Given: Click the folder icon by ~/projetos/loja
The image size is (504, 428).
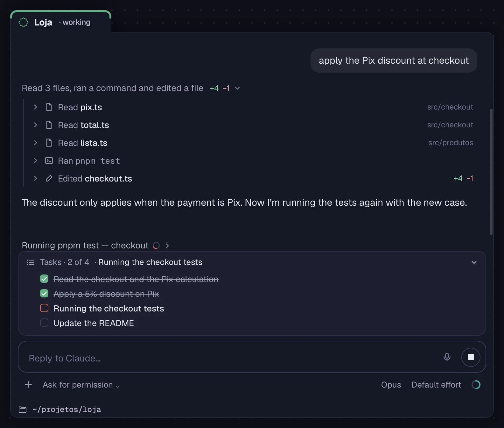Looking at the screenshot, I should (23, 410).
